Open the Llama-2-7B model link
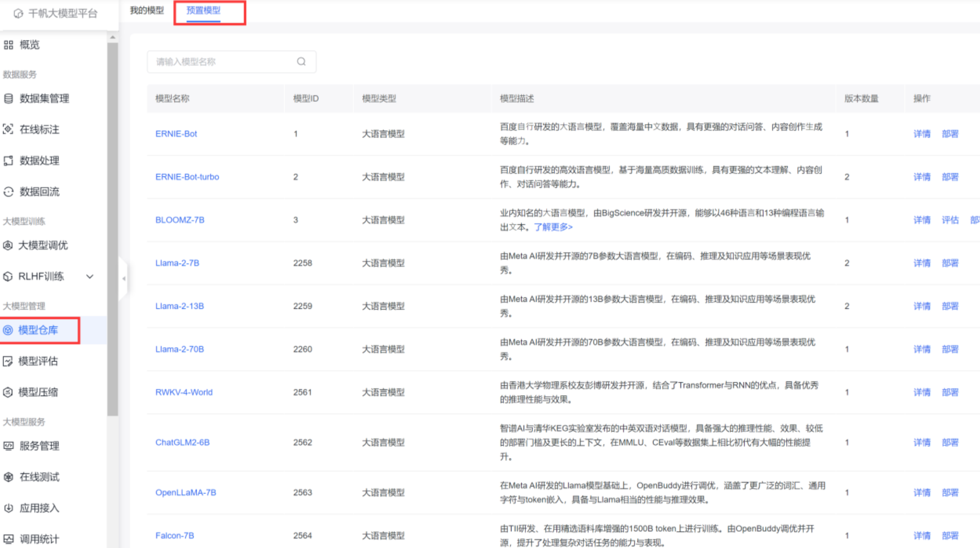 [177, 263]
